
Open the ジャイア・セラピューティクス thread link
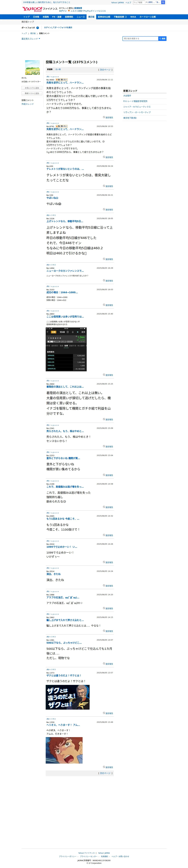[137, 107]
